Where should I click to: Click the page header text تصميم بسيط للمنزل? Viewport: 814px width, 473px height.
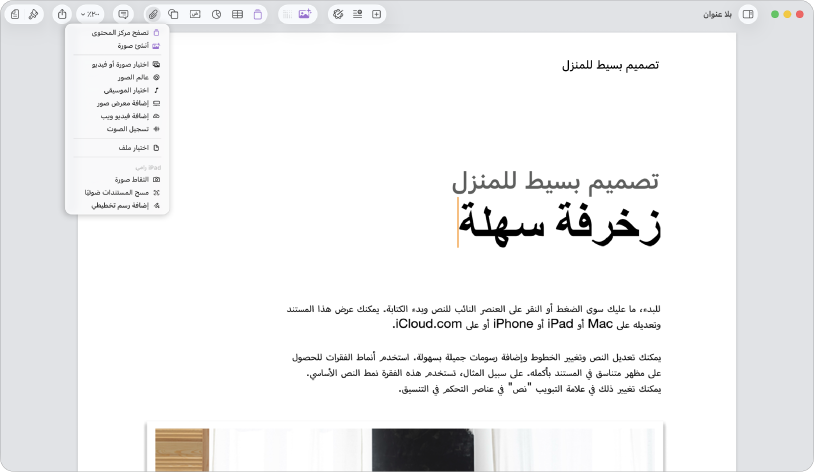[610, 65]
